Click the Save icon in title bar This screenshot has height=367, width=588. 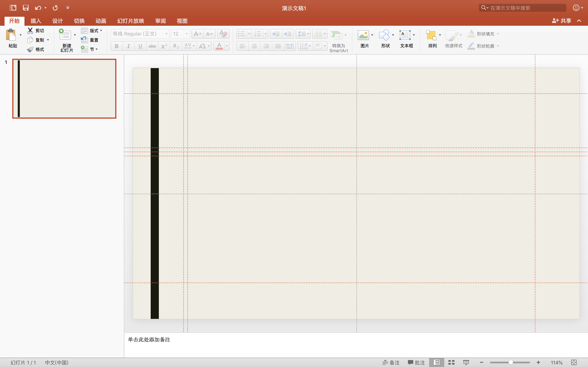point(26,8)
